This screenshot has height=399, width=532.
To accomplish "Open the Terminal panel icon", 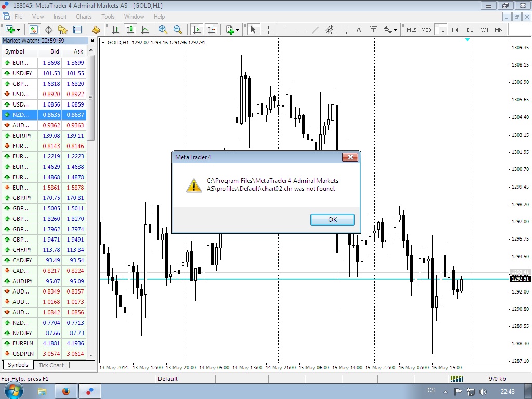I will 77,30.
